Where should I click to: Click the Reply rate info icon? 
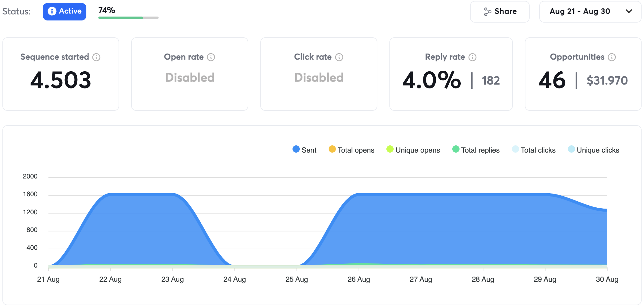[472, 57]
